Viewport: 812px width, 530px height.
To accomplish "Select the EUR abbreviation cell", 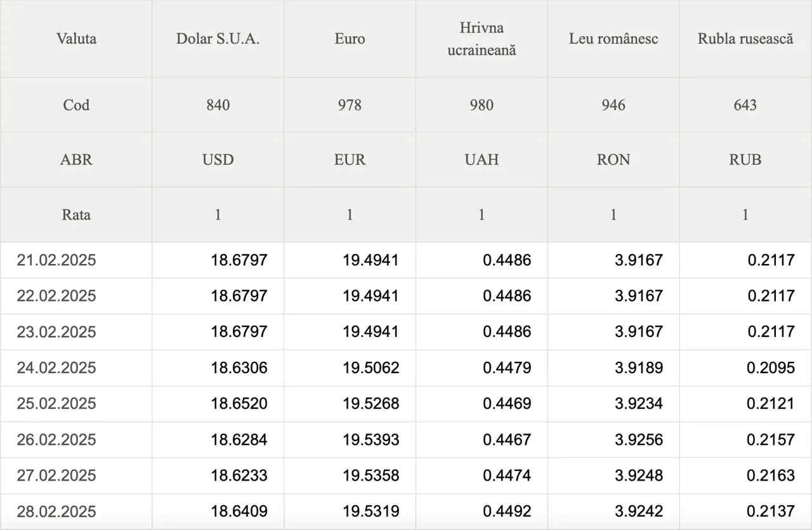I will click(350, 159).
